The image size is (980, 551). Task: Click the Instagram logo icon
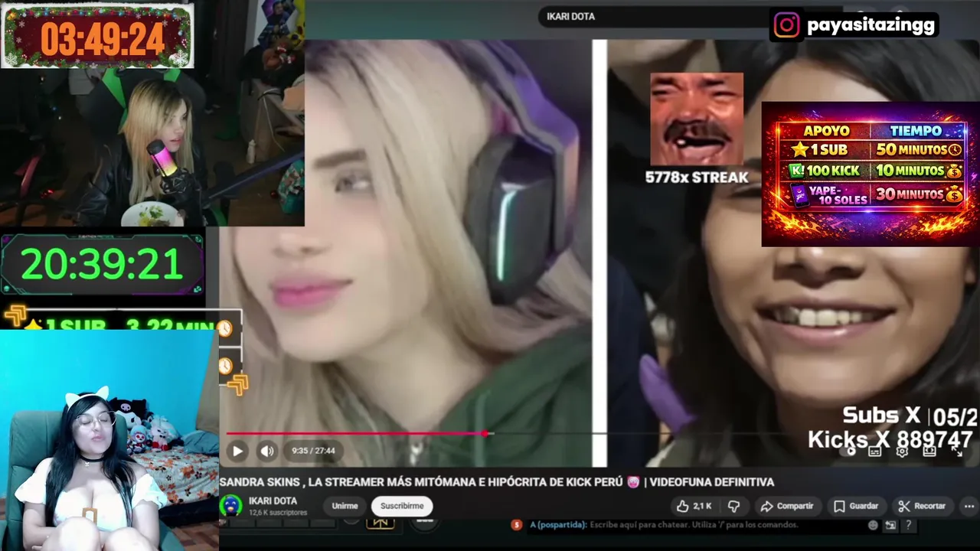pyautogui.click(x=786, y=25)
